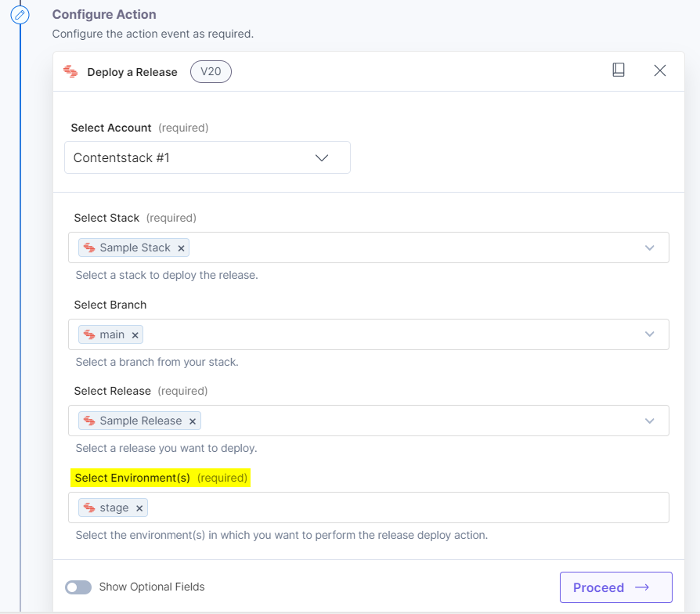
Task: Click the Contentstack logo beside Deploy a Release
Action: click(x=71, y=72)
